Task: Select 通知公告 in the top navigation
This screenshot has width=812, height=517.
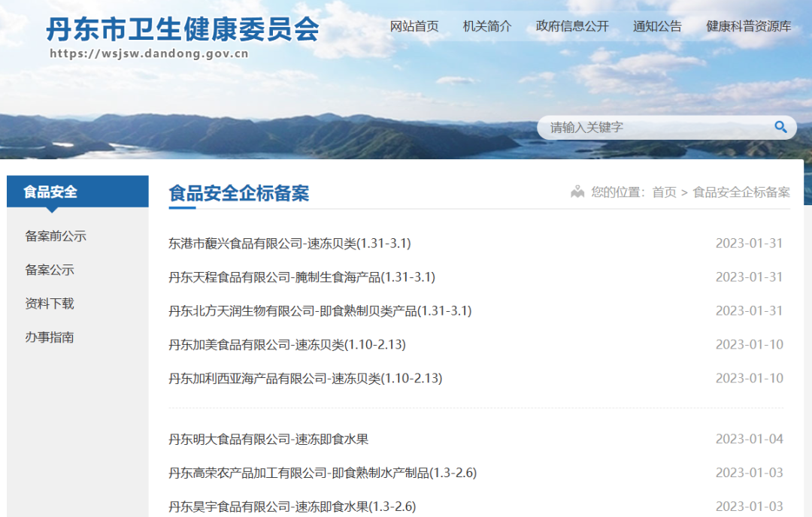Action: coord(657,26)
